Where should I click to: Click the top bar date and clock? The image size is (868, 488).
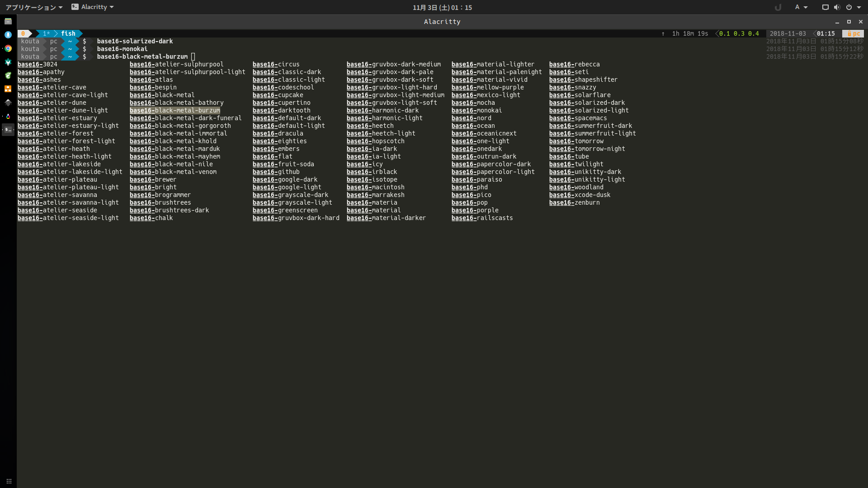tap(442, 7)
